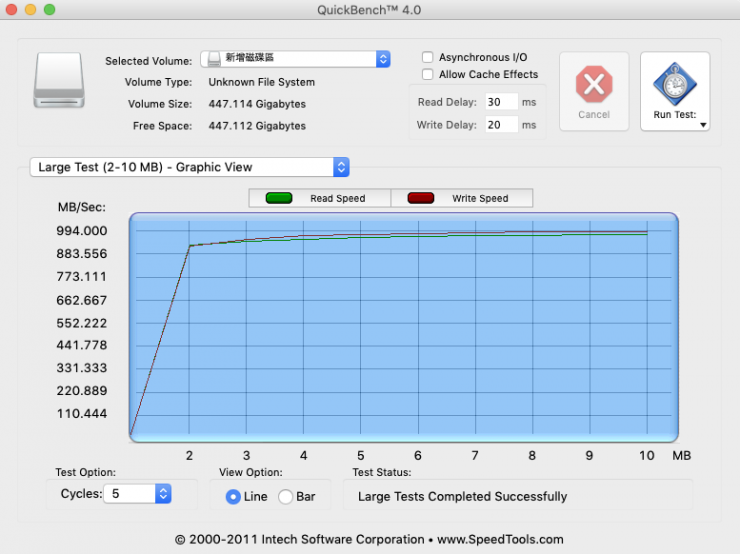The image size is (740, 554).
Task: Select the Line view option
Action: (233, 497)
